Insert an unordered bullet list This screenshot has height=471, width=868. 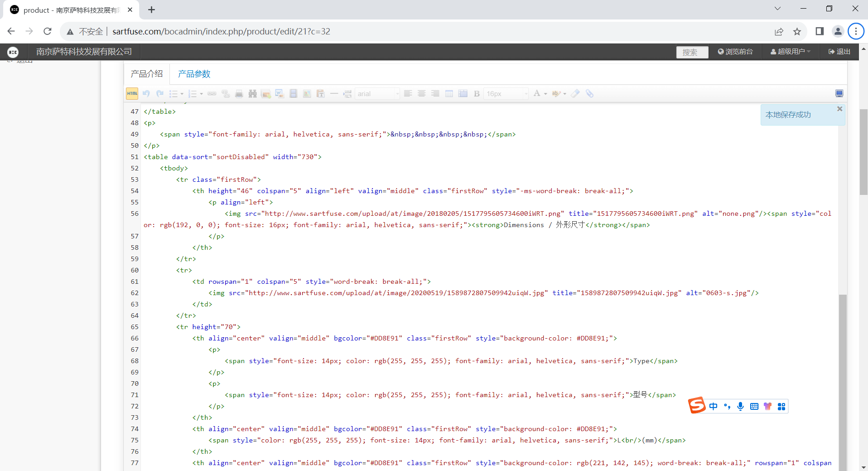pos(173,93)
